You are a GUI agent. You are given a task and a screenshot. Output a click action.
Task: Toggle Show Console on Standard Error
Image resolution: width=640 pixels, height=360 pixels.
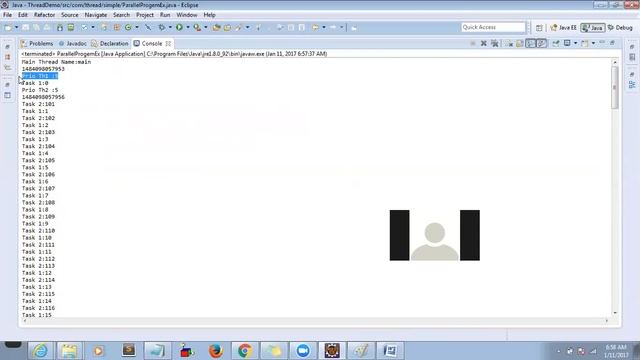pyautogui.click(x=542, y=43)
